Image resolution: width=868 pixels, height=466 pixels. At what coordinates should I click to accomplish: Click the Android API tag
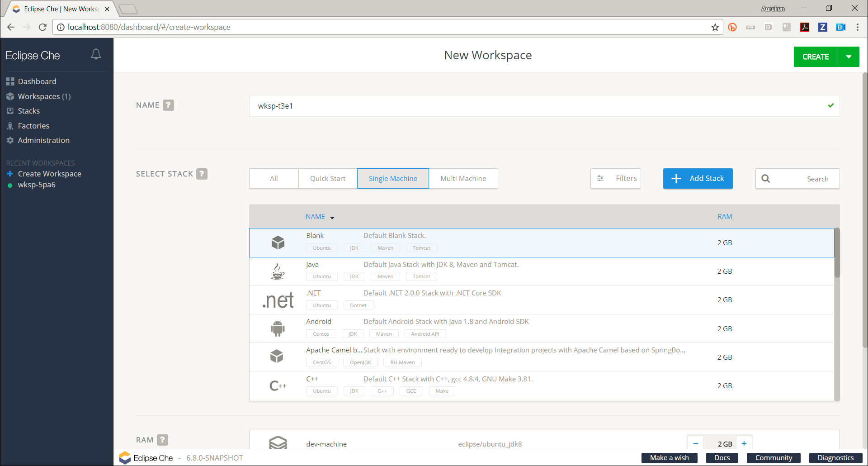[425, 334]
